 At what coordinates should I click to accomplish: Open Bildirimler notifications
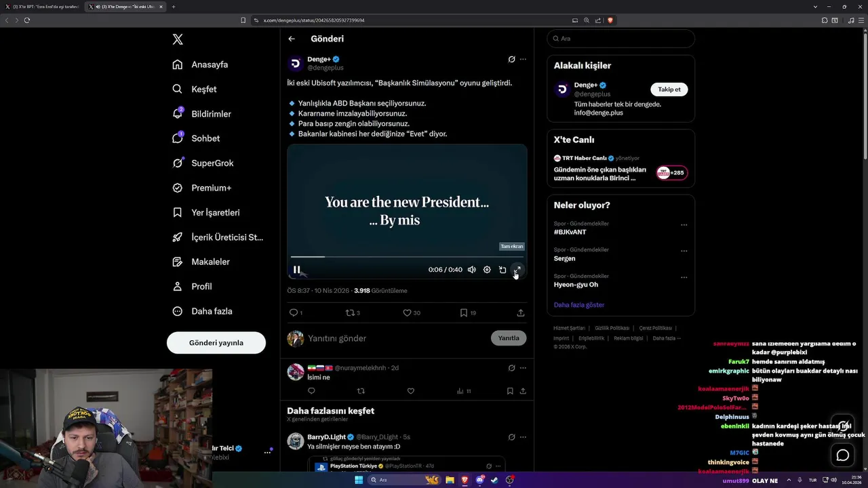201,114
